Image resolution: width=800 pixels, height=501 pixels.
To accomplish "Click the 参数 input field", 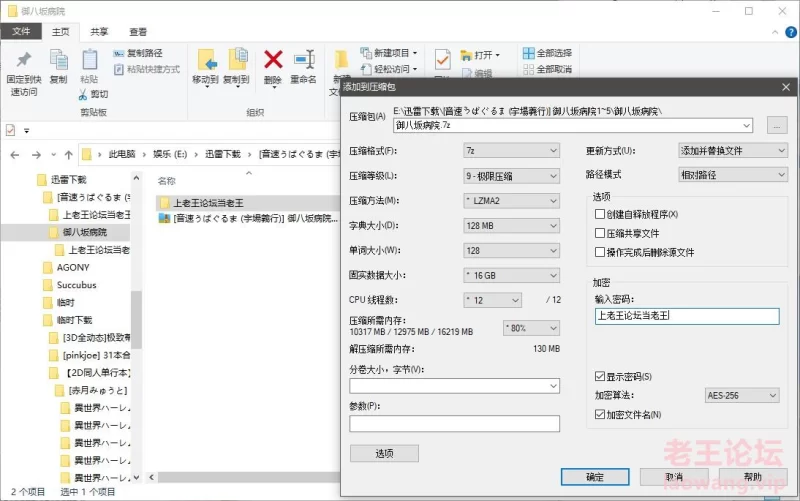I will pyautogui.click(x=454, y=423).
